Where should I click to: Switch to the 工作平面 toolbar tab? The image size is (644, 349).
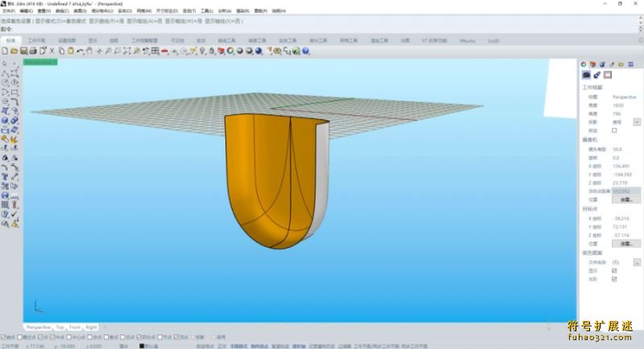click(36, 40)
